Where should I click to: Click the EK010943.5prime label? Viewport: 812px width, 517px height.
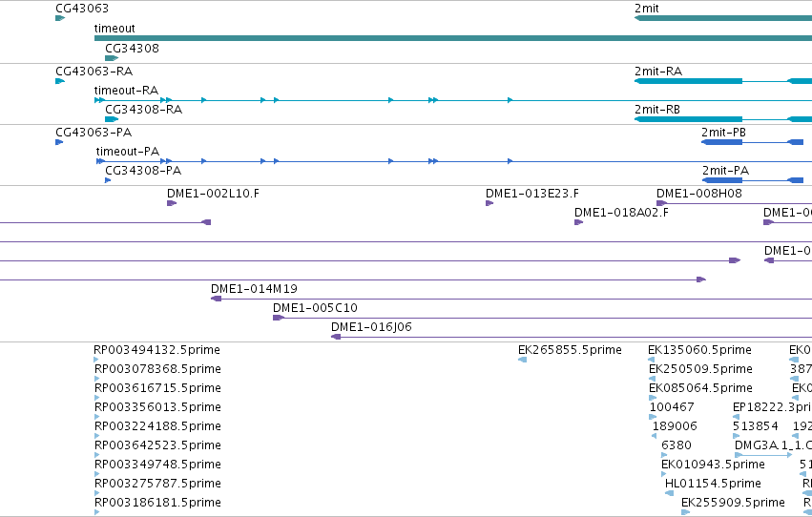[713, 465]
